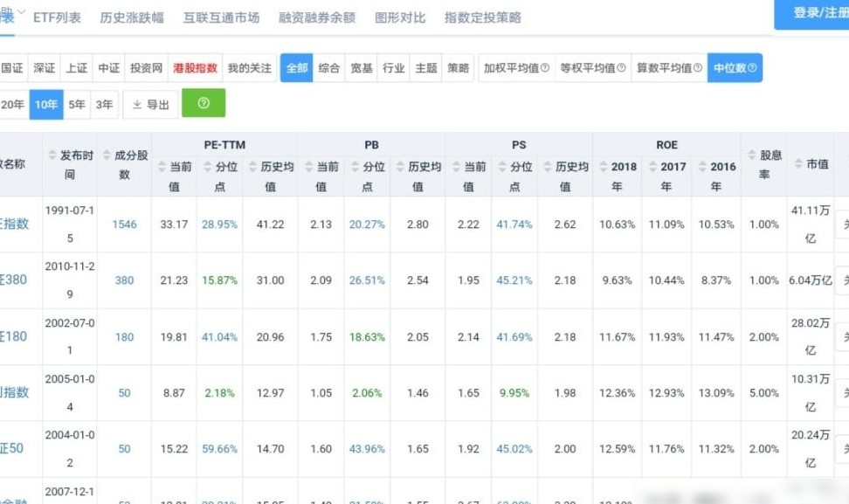Viewport: 849px width, 504px height.
Task: Sort by PS 历史均值 arrows
Action: (x=548, y=167)
